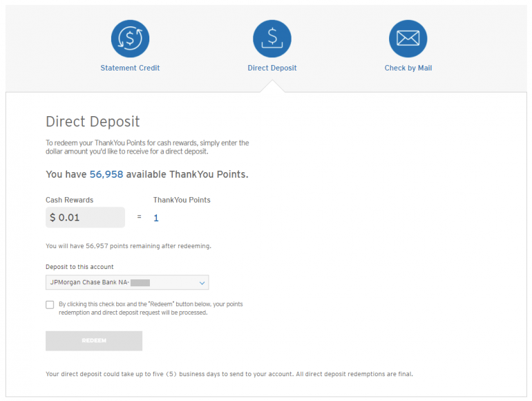Click the checkbox agreement text about redemption
Screen dimensions: 532x401
(151, 308)
